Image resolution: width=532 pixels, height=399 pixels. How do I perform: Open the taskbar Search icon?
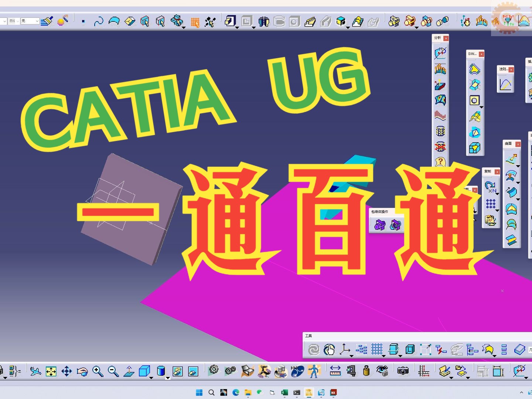coord(211,392)
